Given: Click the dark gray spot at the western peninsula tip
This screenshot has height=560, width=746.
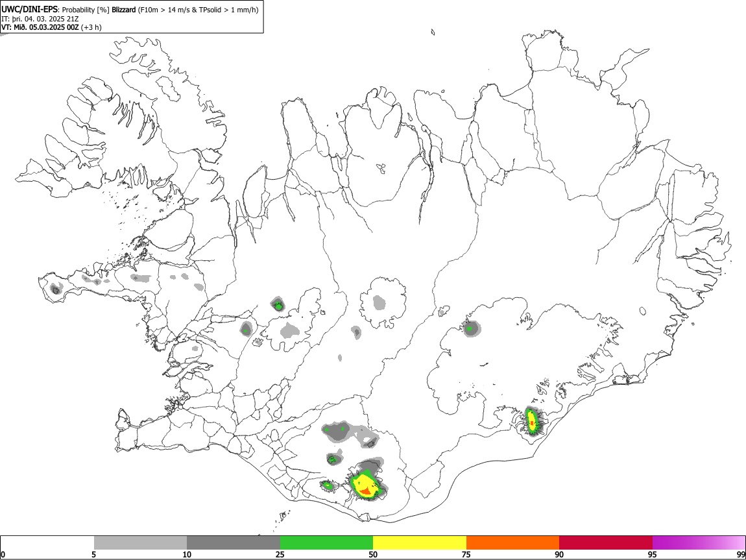Looking at the screenshot, I should [x=56, y=289].
